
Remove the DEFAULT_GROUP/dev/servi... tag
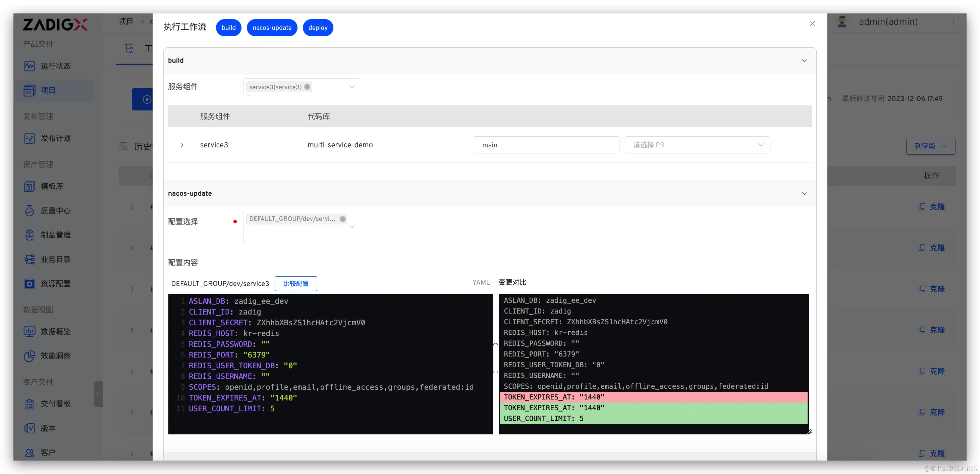click(x=342, y=219)
